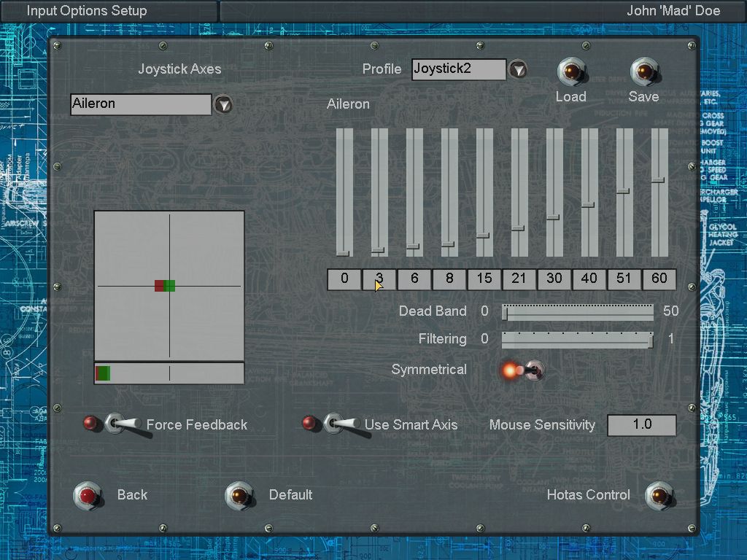The image size is (747, 560).
Task: Click the sensitivity slider handle above value 3
Action: (x=378, y=250)
